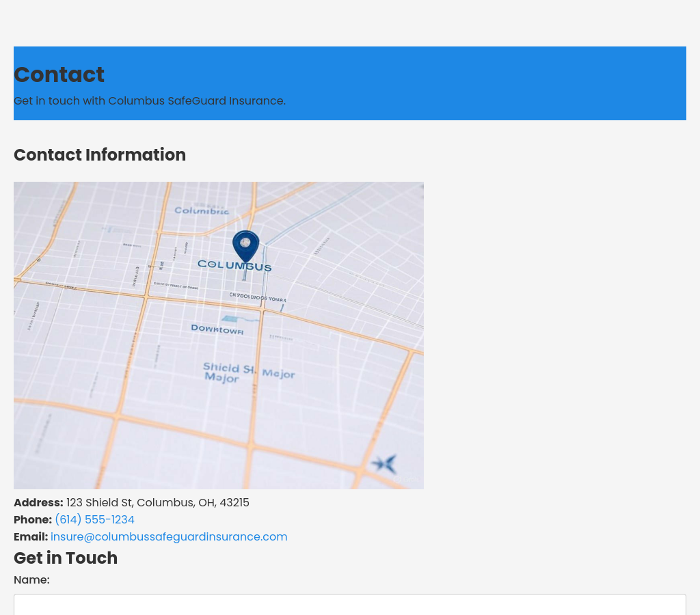Focus the Name text input field
The width and height of the screenshot is (700, 615).
pos(349,604)
